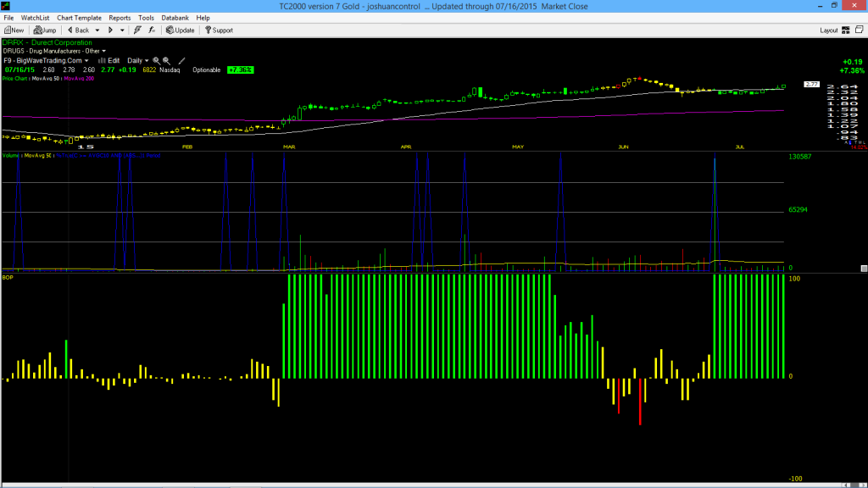Click the Update data button
The height and width of the screenshot is (488, 868).
click(x=181, y=30)
